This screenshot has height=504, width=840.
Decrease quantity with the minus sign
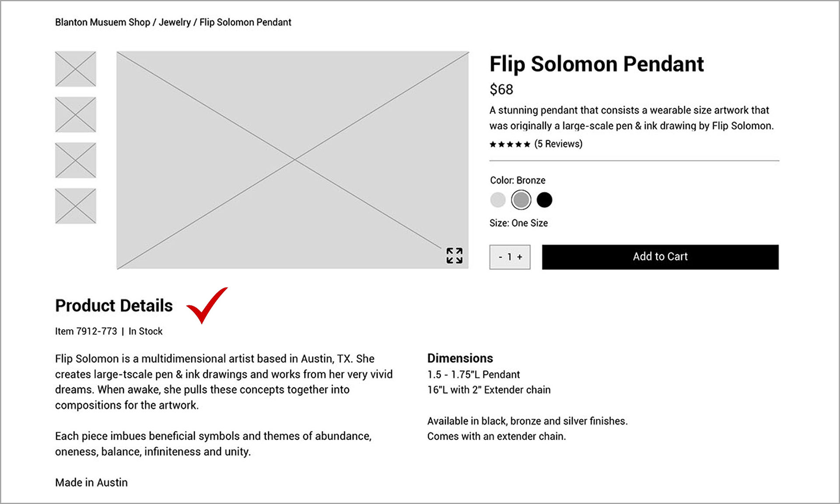pyautogui.click(x=500, y=257)
